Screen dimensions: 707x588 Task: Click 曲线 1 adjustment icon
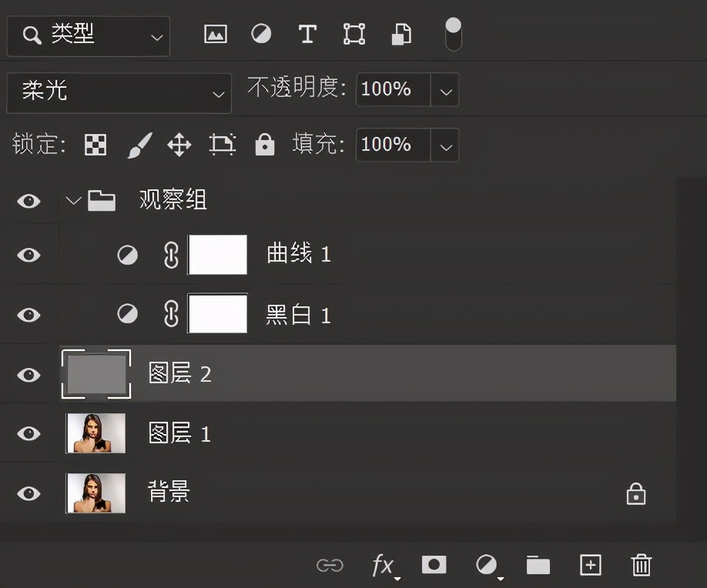pyautogui.click(x=128, y=255)
